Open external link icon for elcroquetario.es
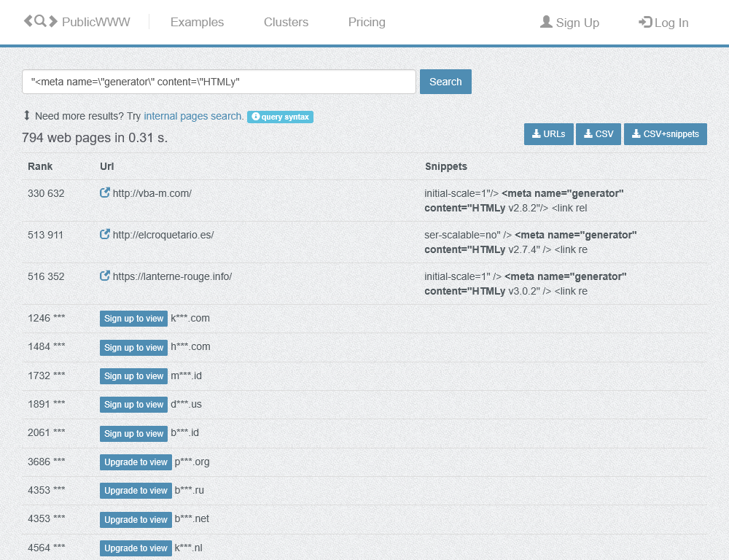Viewport: 729px width, 560px height. tap(105, 235)
